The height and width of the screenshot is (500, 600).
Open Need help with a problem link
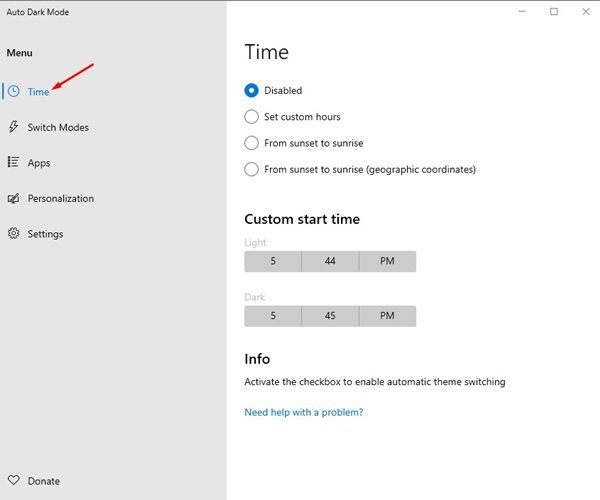[x=304, y=412]
